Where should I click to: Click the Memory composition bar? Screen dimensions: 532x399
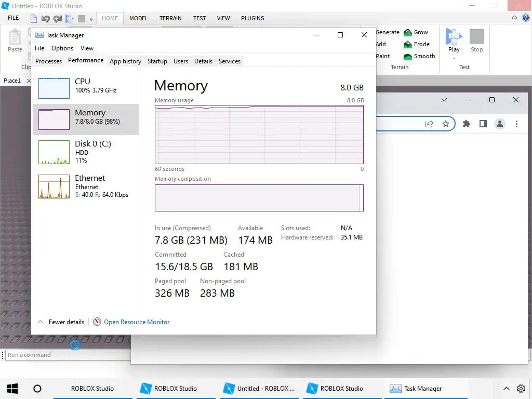(x=259, y=198)
